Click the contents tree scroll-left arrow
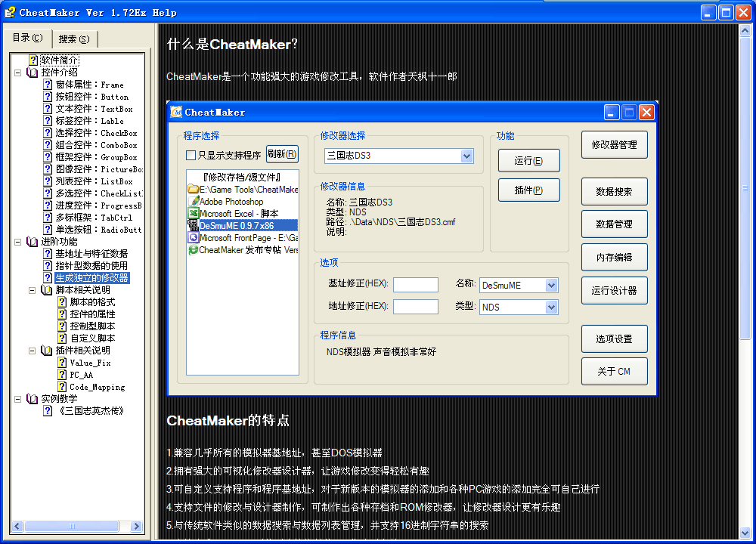This screenshot has height=544, width=756. pyautogui.click(x=17, y=526)
